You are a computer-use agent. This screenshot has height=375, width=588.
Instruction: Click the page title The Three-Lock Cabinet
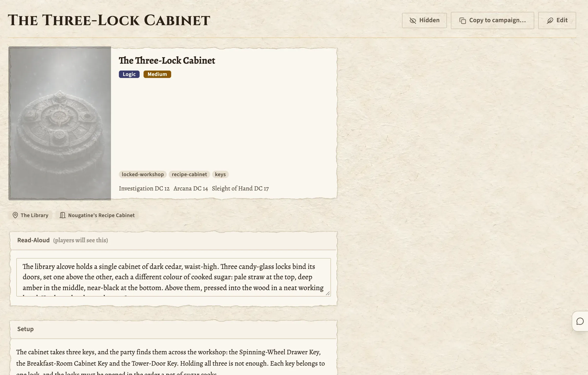pyautogui.click(x=109, y=20)
